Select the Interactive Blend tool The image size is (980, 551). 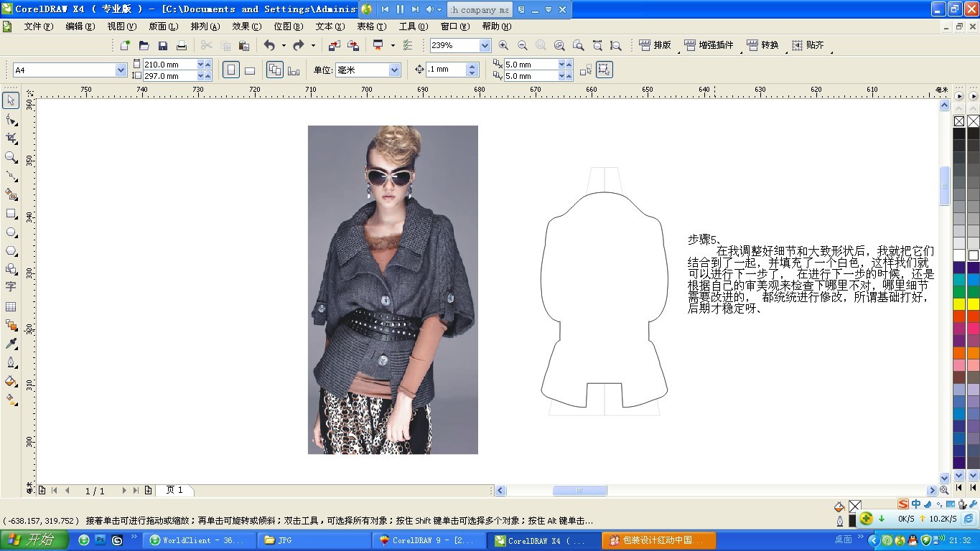11,325
